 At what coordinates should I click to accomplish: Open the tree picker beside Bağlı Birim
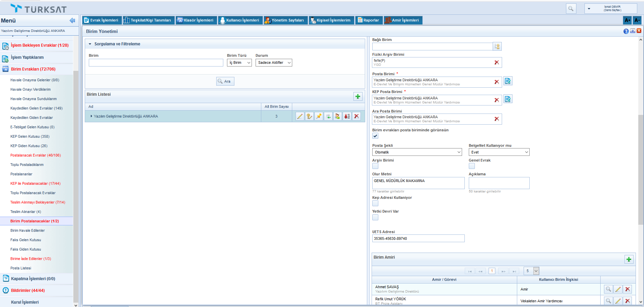pyautogui.click(x=497, y=46)
